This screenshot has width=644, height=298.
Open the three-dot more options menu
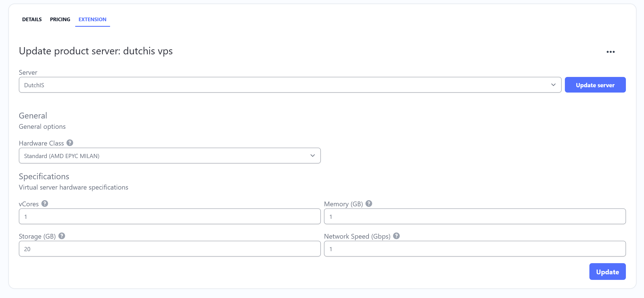coord(610,52)
